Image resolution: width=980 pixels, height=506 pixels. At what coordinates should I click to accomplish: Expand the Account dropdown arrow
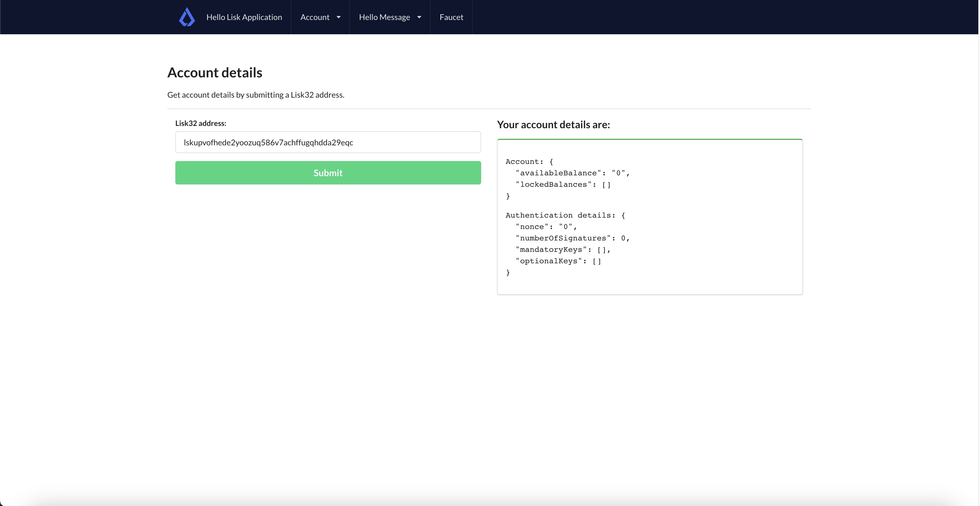pos(339,17)
